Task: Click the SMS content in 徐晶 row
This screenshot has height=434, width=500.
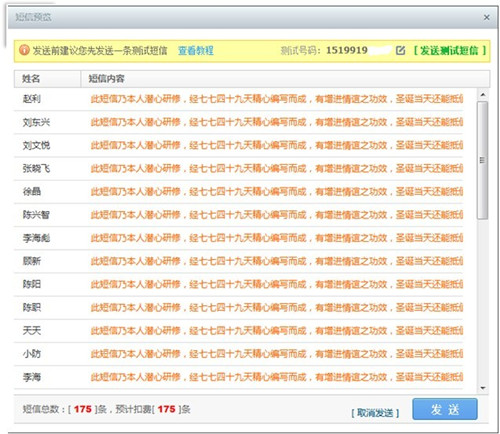Action: 277,192
